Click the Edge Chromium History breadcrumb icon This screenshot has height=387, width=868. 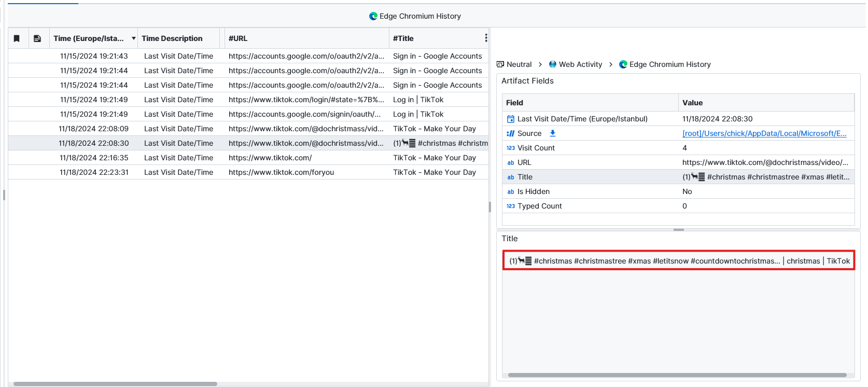click(x=623, y=64)
